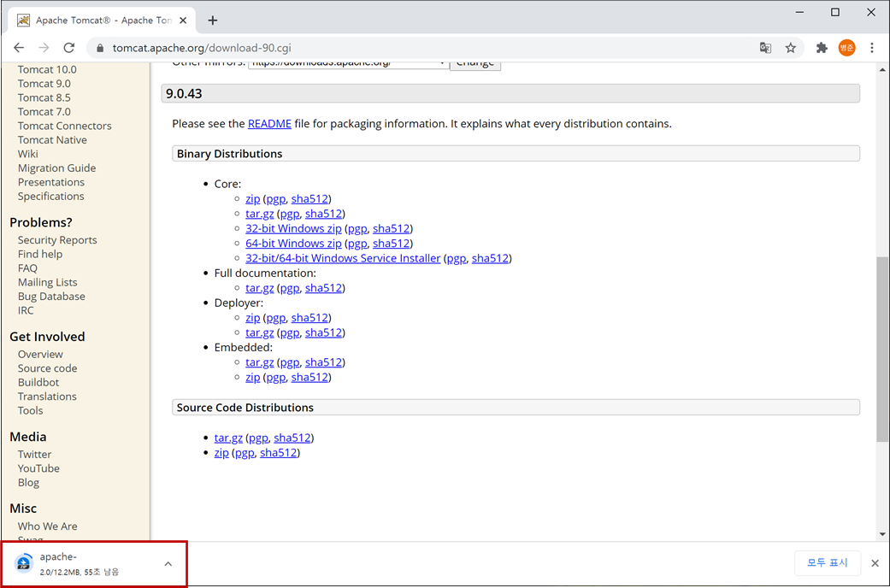The height and width of the screenshot is (588, 890).
Task: Open the Migration Guide link
Action: 56,168
